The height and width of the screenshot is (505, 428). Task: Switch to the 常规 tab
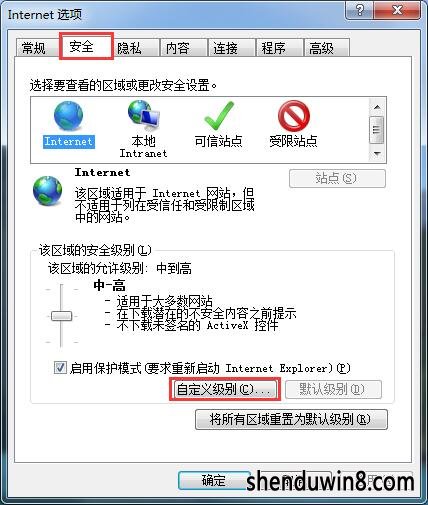tap(34, 48)
